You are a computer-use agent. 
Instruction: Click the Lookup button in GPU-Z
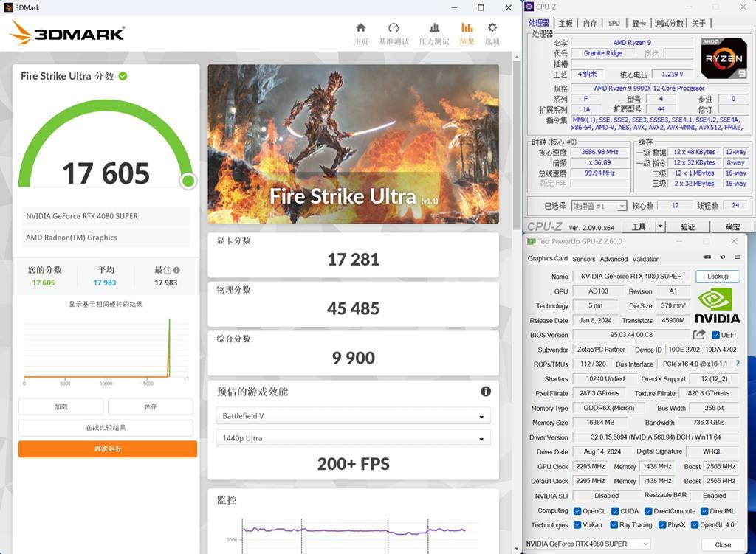pos(717,277)
